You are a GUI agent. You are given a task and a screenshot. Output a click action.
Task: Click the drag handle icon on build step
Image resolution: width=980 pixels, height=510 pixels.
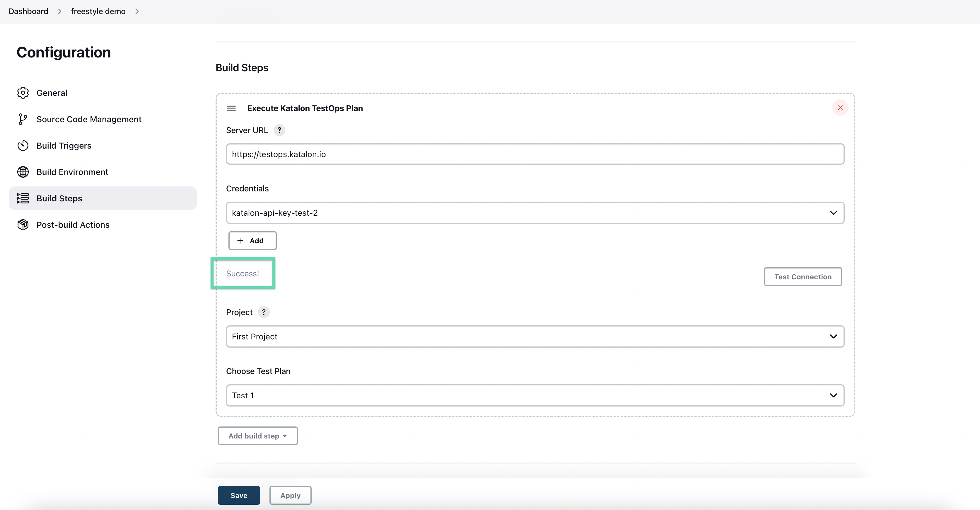click(231, 108)
